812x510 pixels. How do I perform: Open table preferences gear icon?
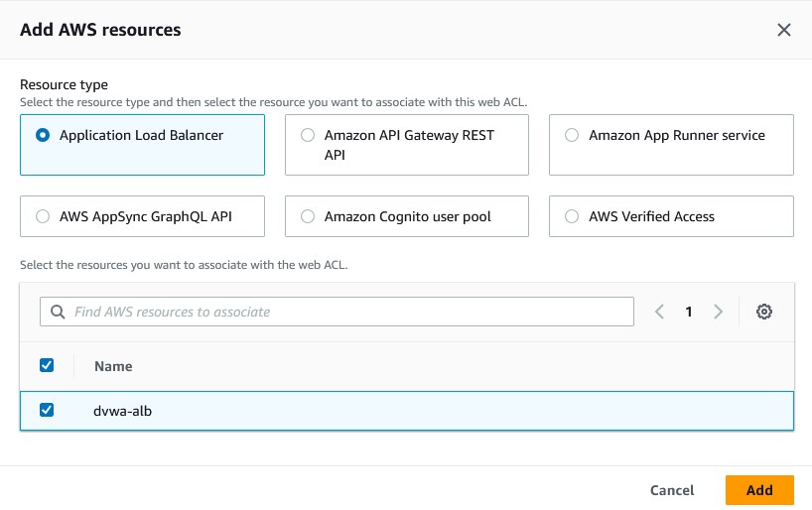(763, 312)
